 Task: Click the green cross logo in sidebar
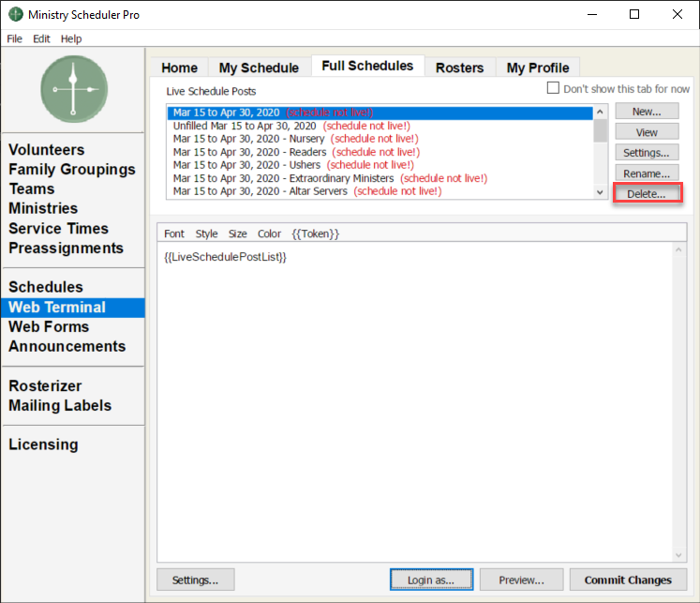[x=74, y=89]
